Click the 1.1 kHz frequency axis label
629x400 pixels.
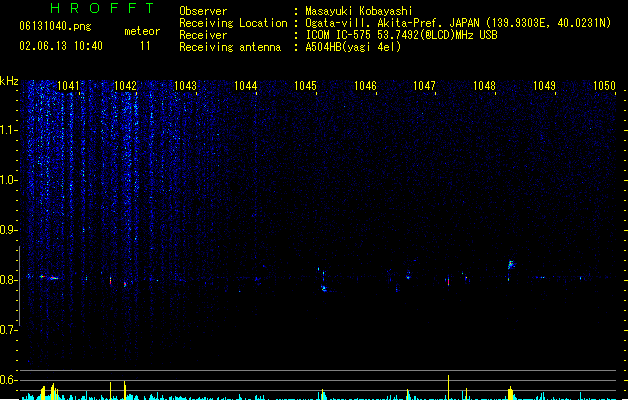8,130
